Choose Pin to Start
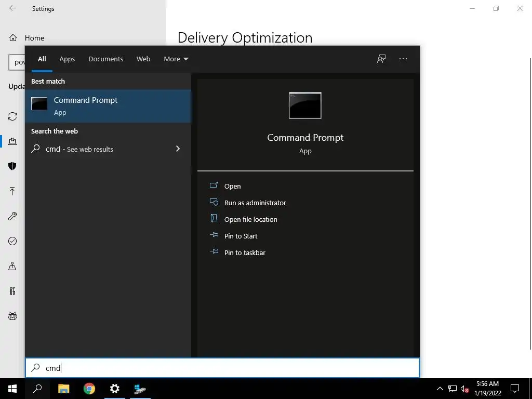Screen dimensions: 532x399 click(x=241, y=236)
